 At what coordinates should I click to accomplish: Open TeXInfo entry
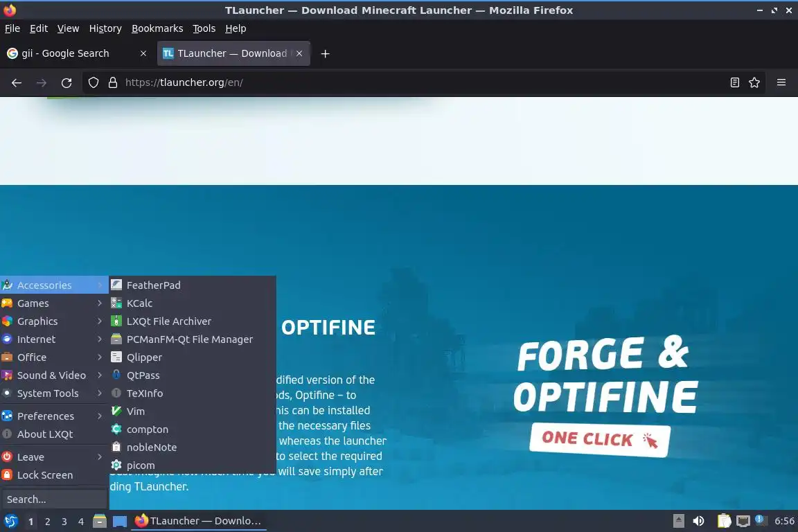point(193,393)
